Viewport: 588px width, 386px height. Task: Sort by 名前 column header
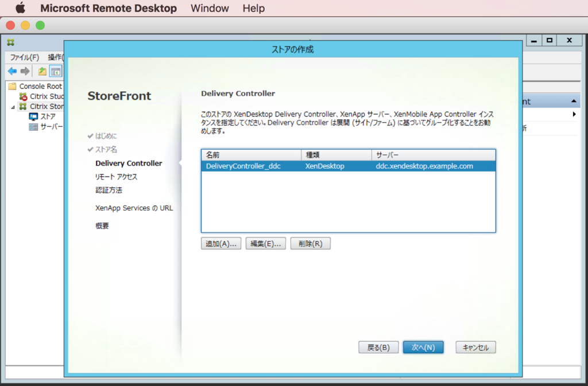coord(252,155)
